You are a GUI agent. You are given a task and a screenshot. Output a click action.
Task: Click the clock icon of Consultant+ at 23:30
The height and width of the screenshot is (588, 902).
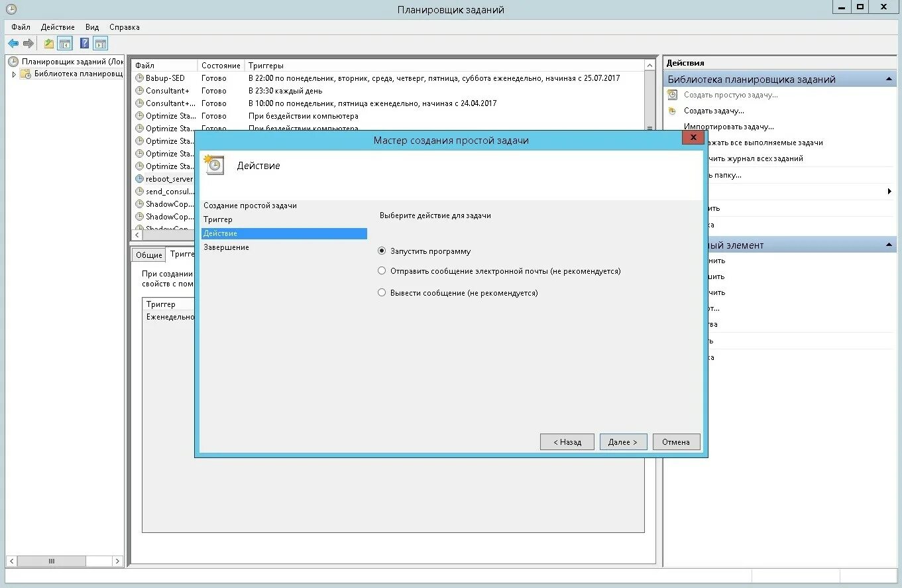tap(139, 91)
